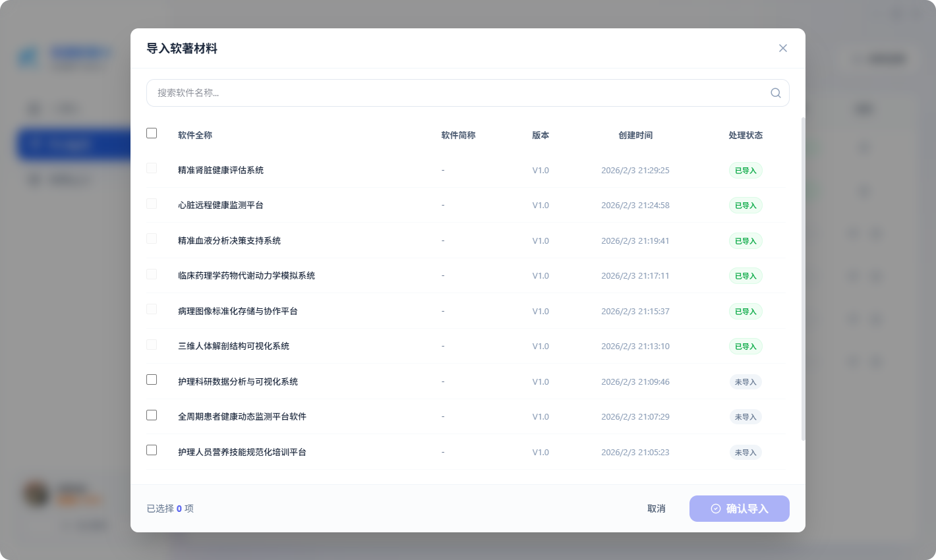Click the 取消 button
The width and height of the screenshot is (936, 560).
[x=656, y=508]
